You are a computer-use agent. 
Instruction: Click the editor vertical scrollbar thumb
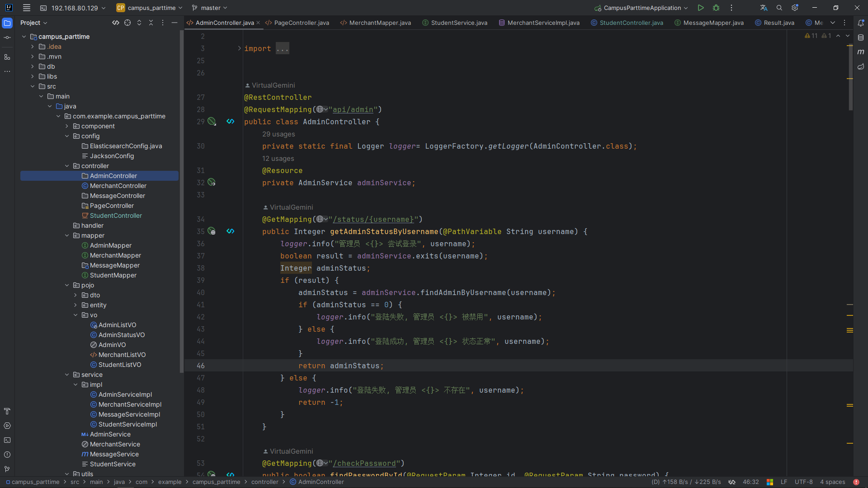(x=850, y=77)
